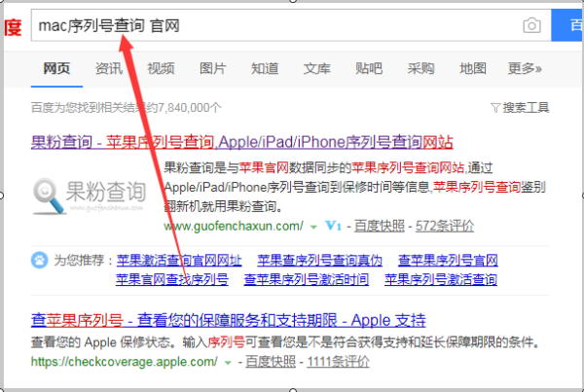
Task: Open the 采购 tab
Action: pyautogui.click(x=420, y=68)
